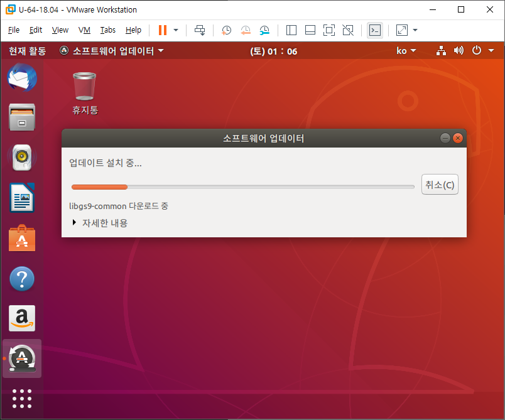This screenshot has width=505, height=420.
Task: Select Software Updater in the dock
Action: [22, 358]
